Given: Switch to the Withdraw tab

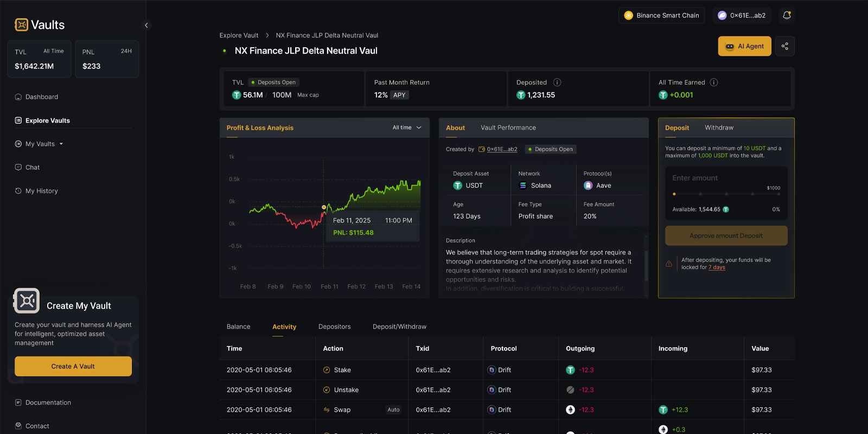Looking at the screenshot, I should tap(719, 128).
